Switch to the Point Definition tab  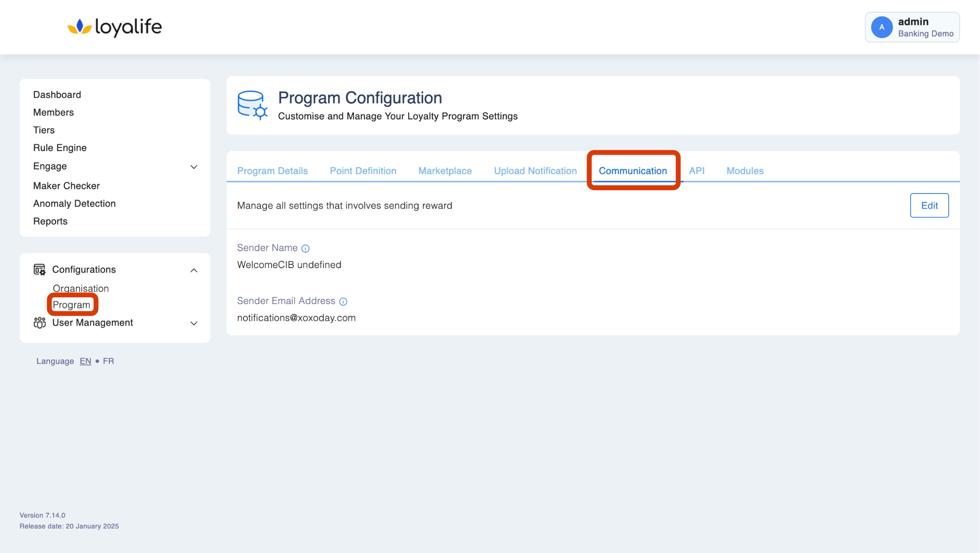click(363, 171)
